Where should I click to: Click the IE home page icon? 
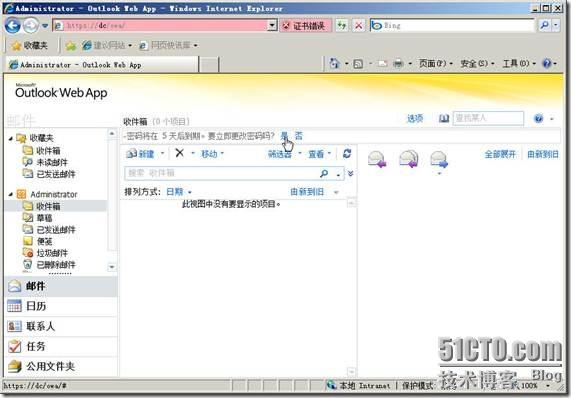pos(334,63)
